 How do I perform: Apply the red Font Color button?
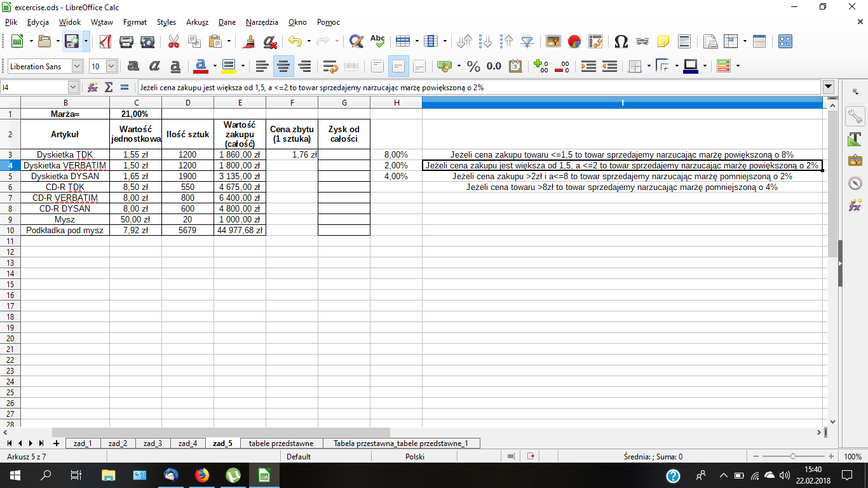(x=201, y=66)
